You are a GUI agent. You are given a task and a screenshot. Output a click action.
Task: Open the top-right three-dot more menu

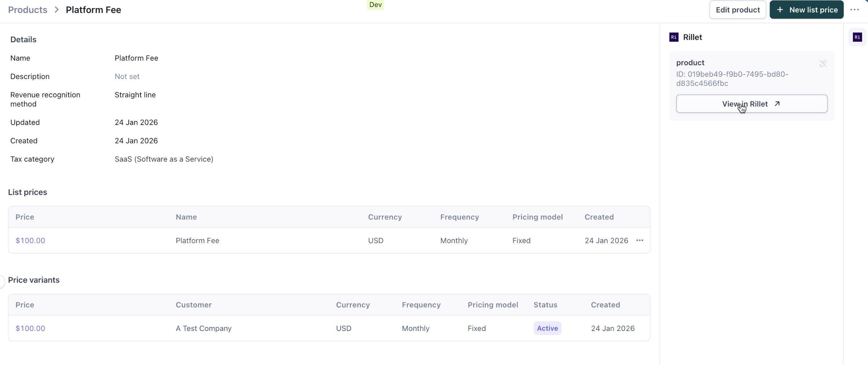[x=855, y=10]
